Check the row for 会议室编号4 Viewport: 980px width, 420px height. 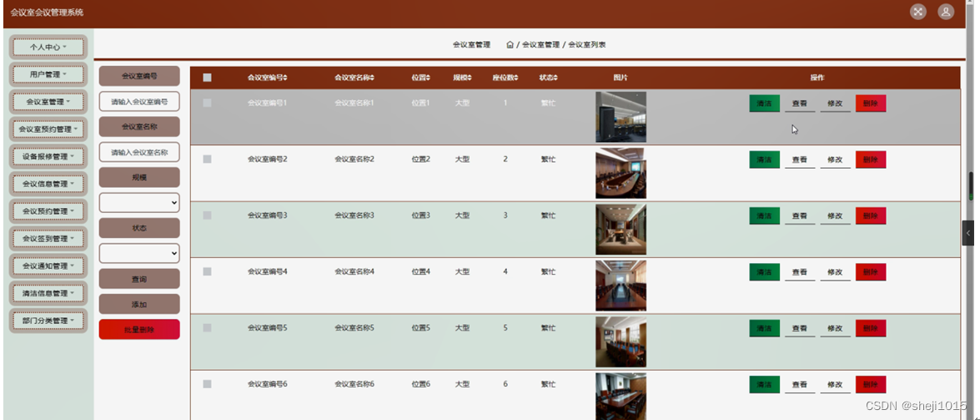[x=208, y=271]
